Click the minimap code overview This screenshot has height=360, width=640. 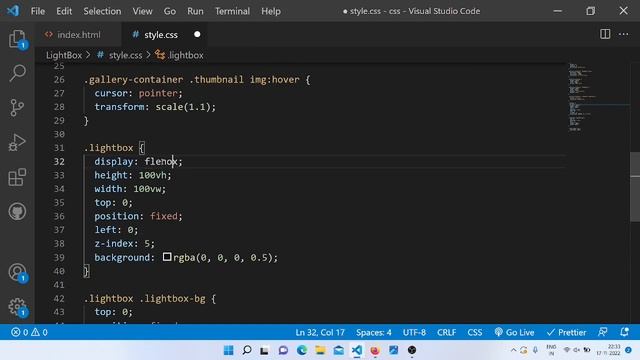[x=598, y=97]
